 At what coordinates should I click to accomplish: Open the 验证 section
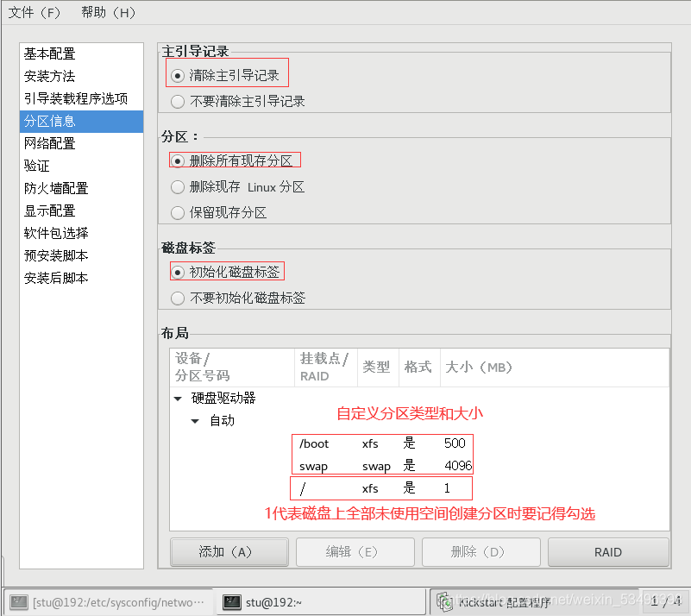pyautogui.click(x=82, y=167)
